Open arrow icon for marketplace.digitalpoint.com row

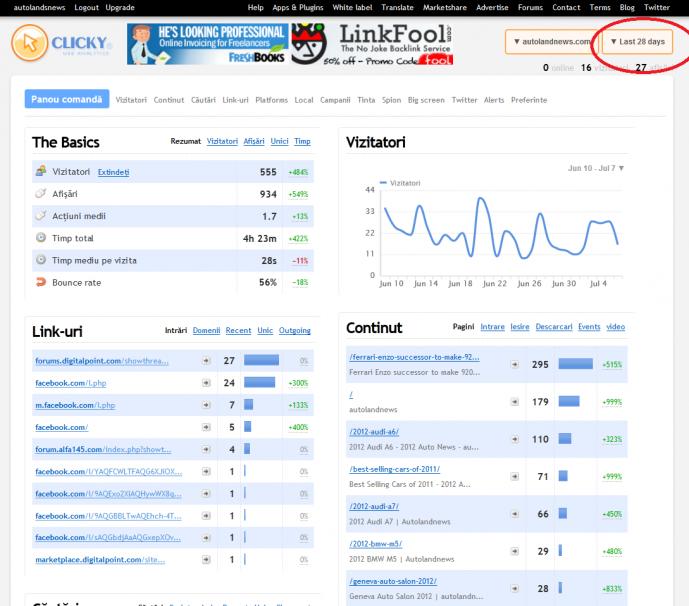(206, 559)
